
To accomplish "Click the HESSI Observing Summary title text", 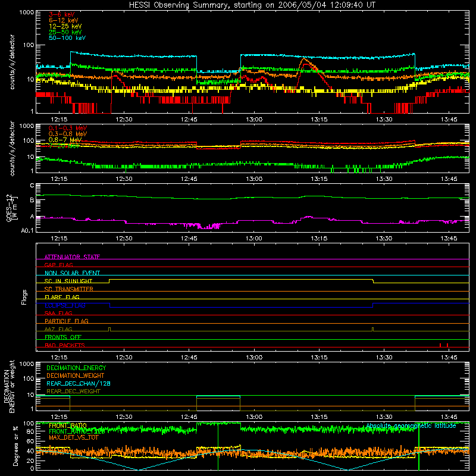I will coord(252,5).
